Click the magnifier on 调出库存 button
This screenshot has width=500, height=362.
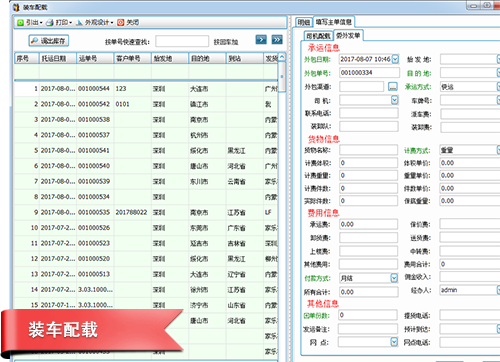[34, 41]
